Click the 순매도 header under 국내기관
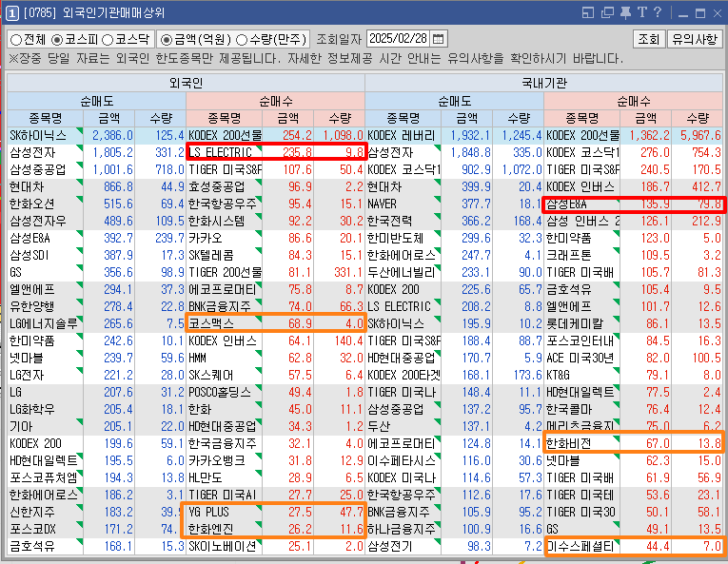The height and width of the screenshot is (564, 728). [x=455, y=101]
